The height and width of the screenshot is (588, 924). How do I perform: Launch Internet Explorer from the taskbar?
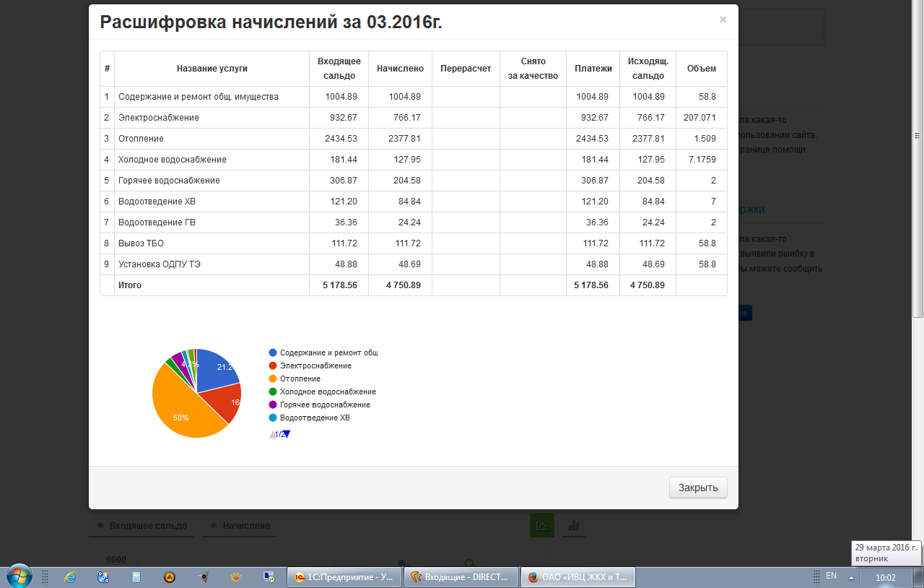(70, 577)
